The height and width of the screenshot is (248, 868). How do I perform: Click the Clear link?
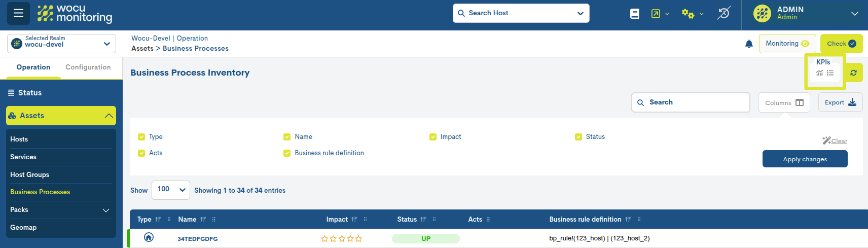835,141
